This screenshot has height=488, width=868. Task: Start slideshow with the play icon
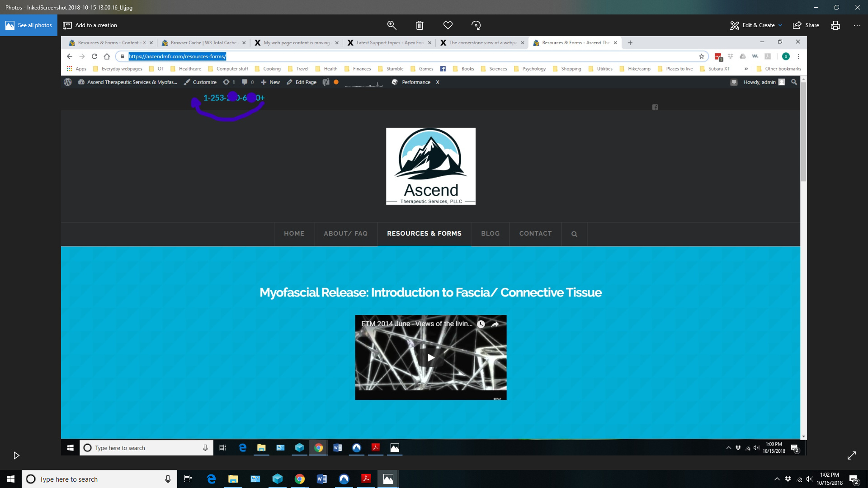[16, 455]
